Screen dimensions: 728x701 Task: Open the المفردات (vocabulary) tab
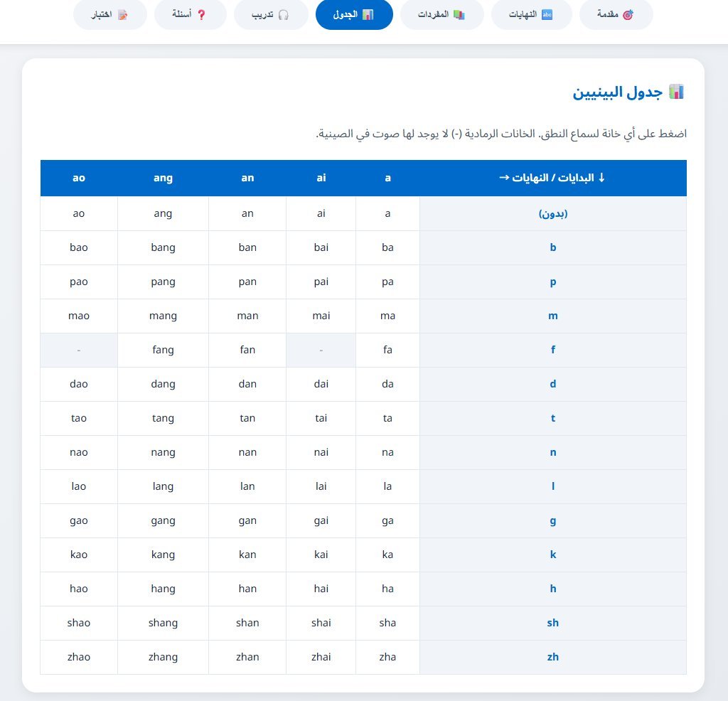441,15
